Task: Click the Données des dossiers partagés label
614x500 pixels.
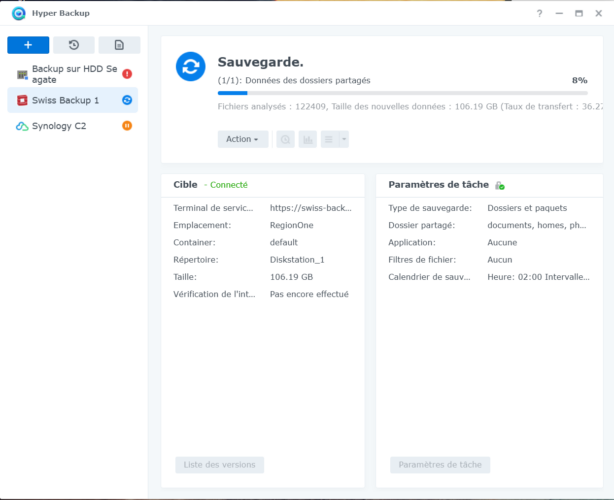Action: click(x=307, y=80)
